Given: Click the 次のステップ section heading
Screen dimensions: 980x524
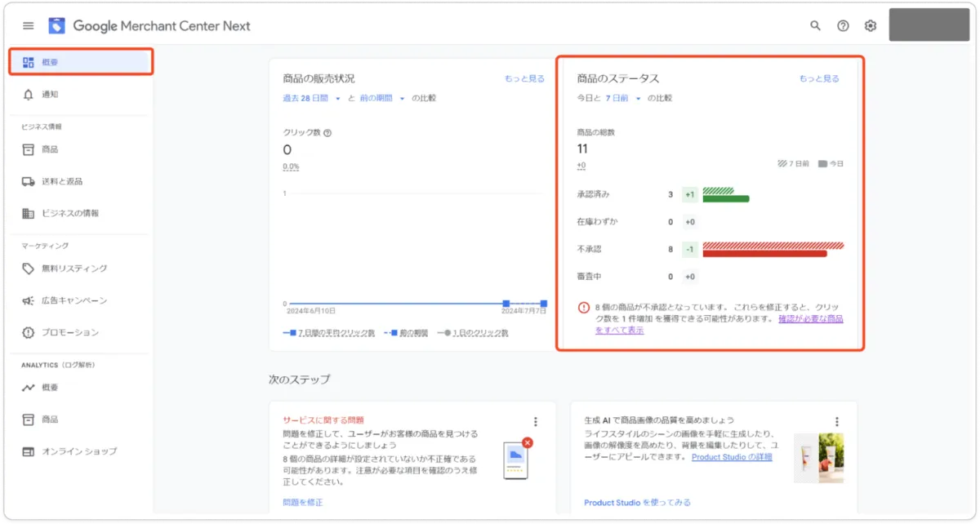Looking at the screenshot, I should [x=299, y=380].
